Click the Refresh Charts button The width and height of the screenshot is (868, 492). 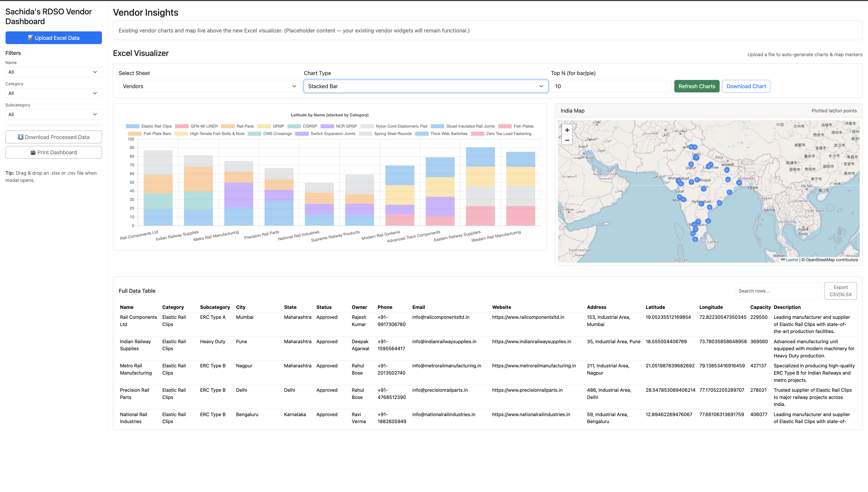point(696,86)
